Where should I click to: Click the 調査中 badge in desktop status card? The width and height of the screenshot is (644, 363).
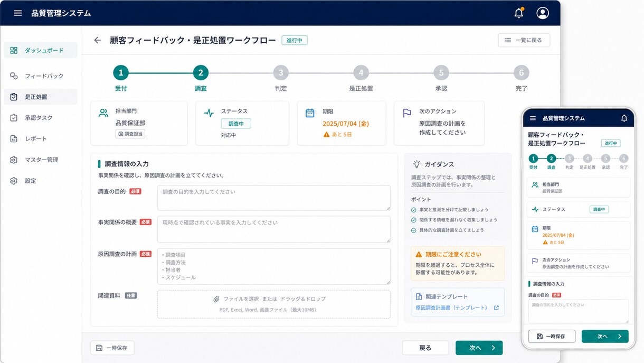pos(236,124)
